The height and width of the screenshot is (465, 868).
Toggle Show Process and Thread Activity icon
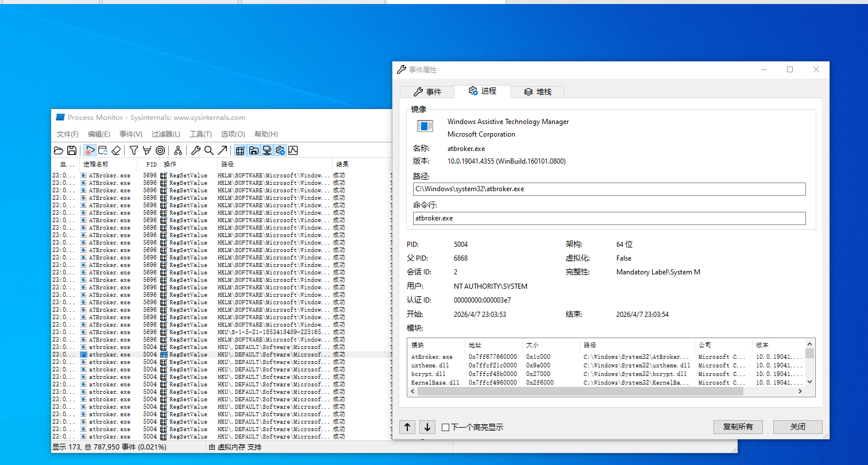[280, 150]
